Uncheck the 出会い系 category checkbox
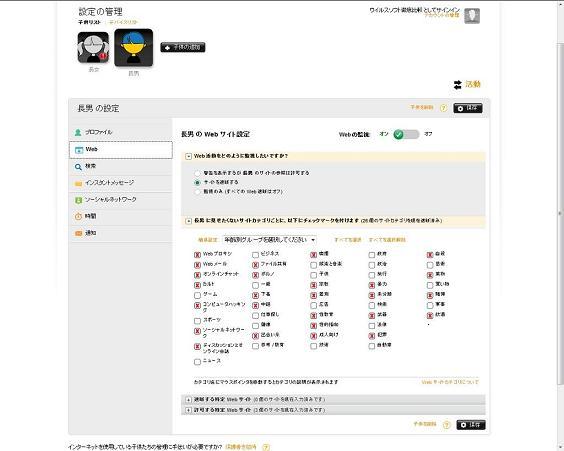The image size is (564, 451). click(255, 336)
